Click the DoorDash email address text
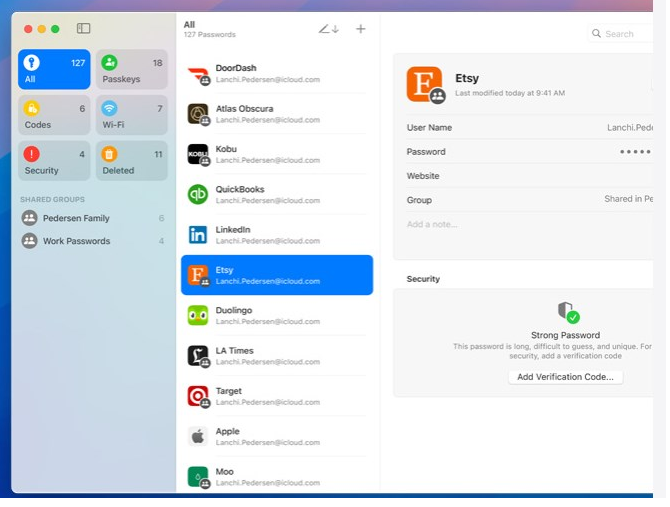 pyautogui.click(x=267, y=79)
